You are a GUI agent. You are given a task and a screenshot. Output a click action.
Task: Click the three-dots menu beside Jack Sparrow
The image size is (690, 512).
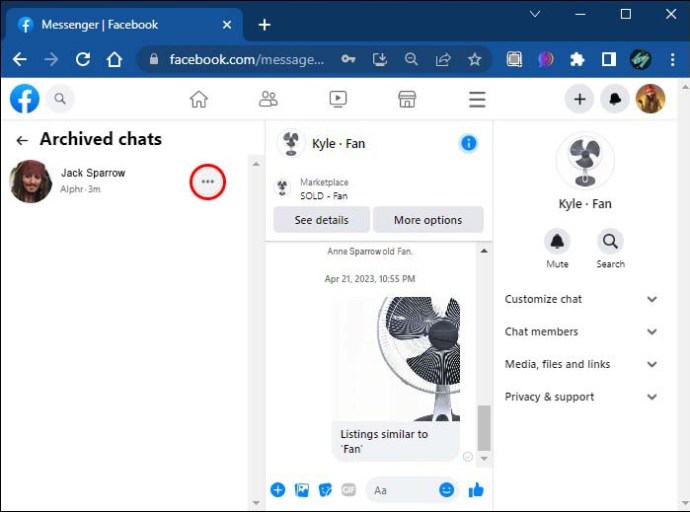pos(207,182)
